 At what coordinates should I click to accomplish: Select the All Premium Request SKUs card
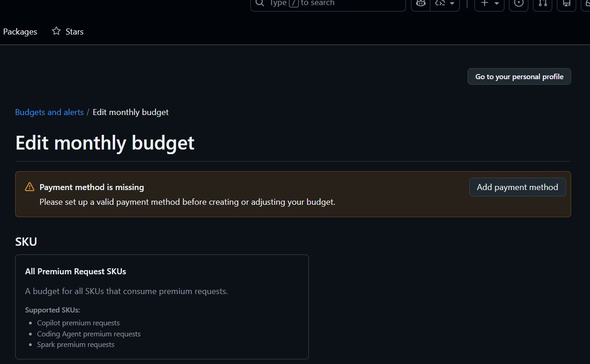tap(162, 306)
